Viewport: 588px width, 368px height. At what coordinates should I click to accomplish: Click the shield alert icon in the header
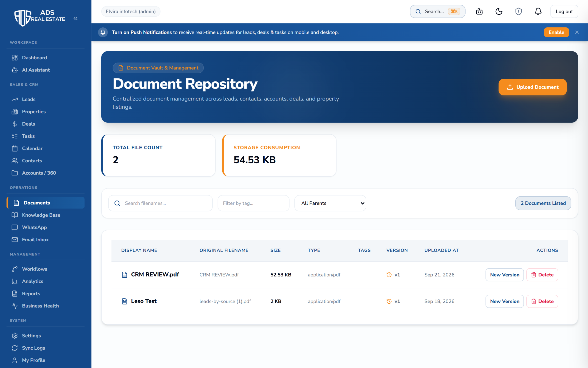(x=518, y=11)
